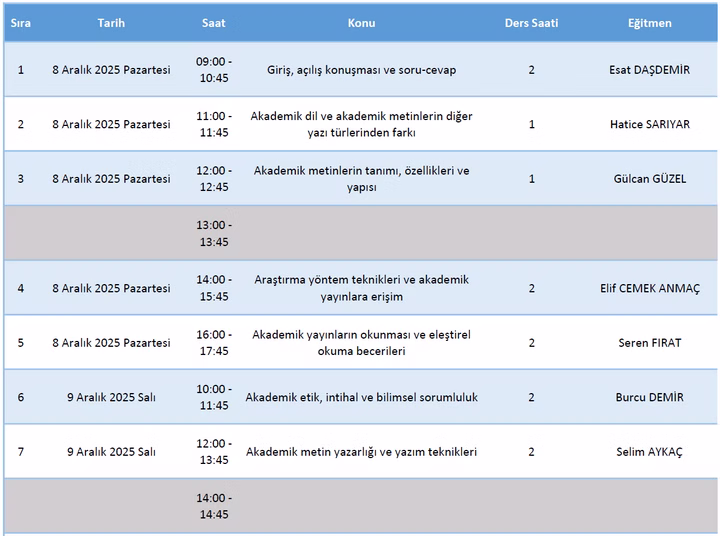
Task: Click the 09:00 - 10:45 time cell
Action: click(213, 70)
